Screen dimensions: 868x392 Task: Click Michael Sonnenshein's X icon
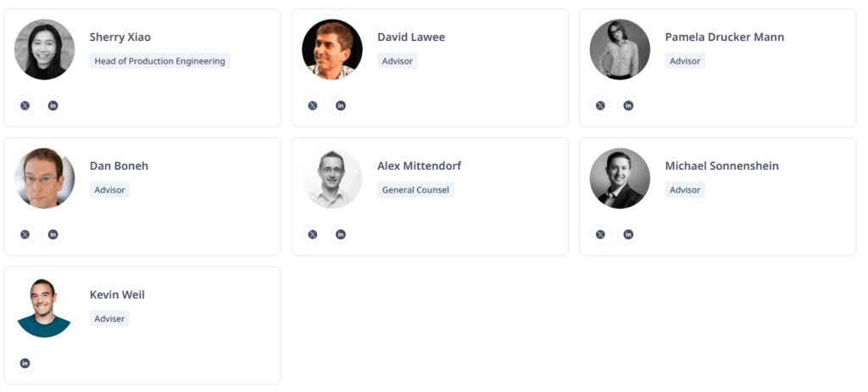pyautogui.click(x=600, y=234)
